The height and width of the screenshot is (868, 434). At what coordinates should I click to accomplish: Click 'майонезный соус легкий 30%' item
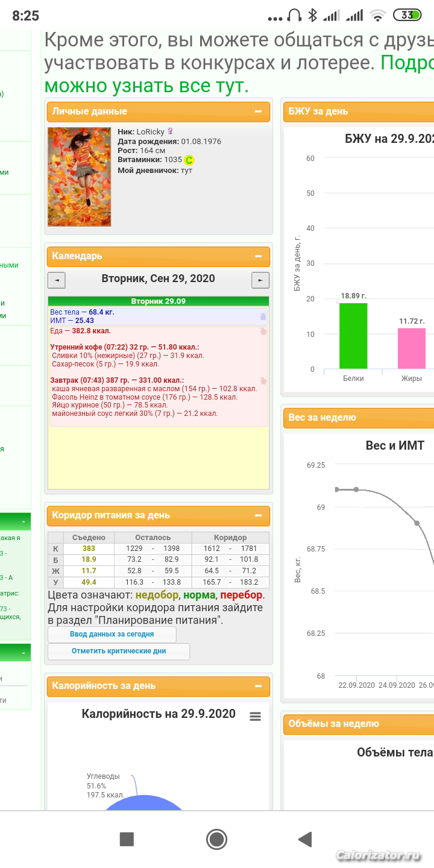136,414
